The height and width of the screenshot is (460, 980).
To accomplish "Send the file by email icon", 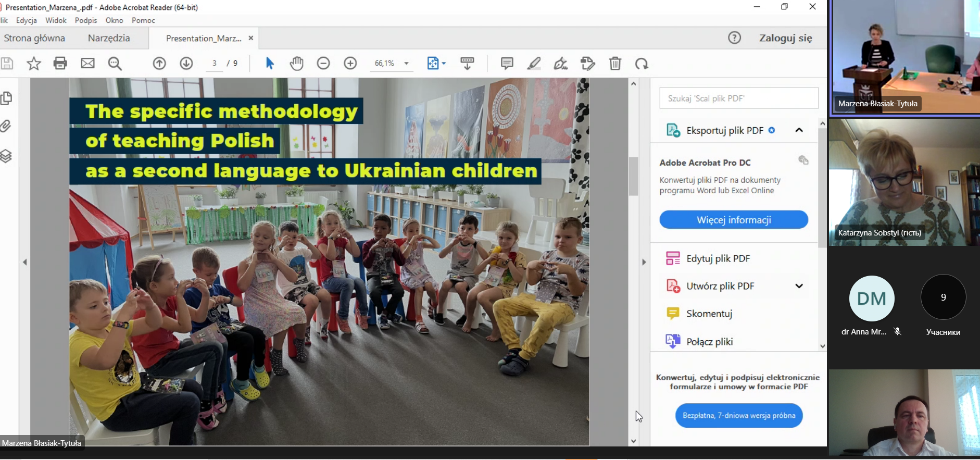I will click(x=87, y=64).
